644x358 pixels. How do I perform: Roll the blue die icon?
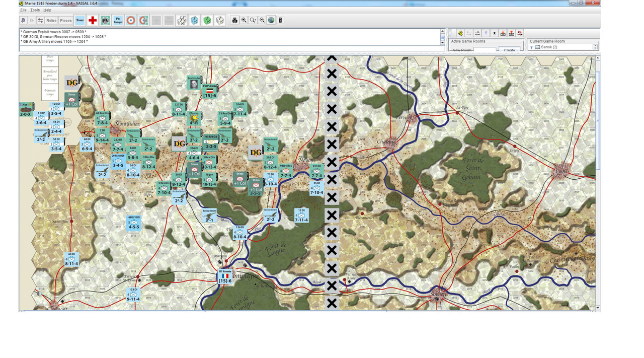tap(194, 20)
